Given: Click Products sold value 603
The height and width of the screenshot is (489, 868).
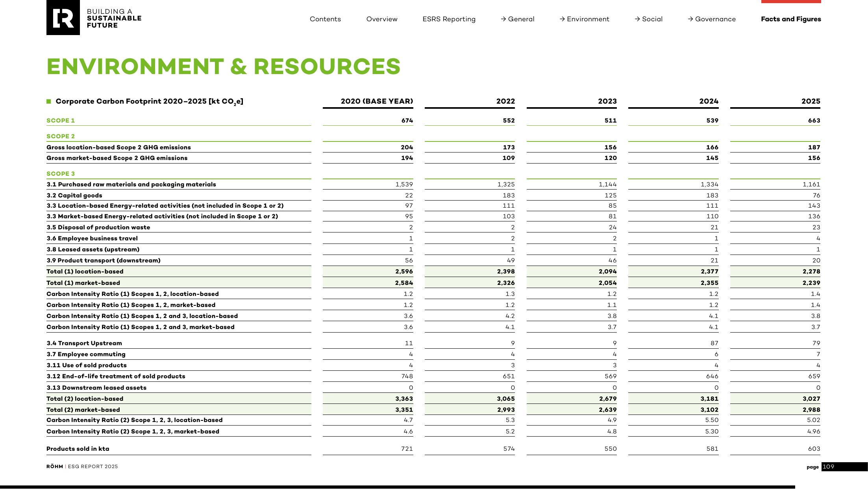Looking at the screenshot, I should tap(814, 449).
